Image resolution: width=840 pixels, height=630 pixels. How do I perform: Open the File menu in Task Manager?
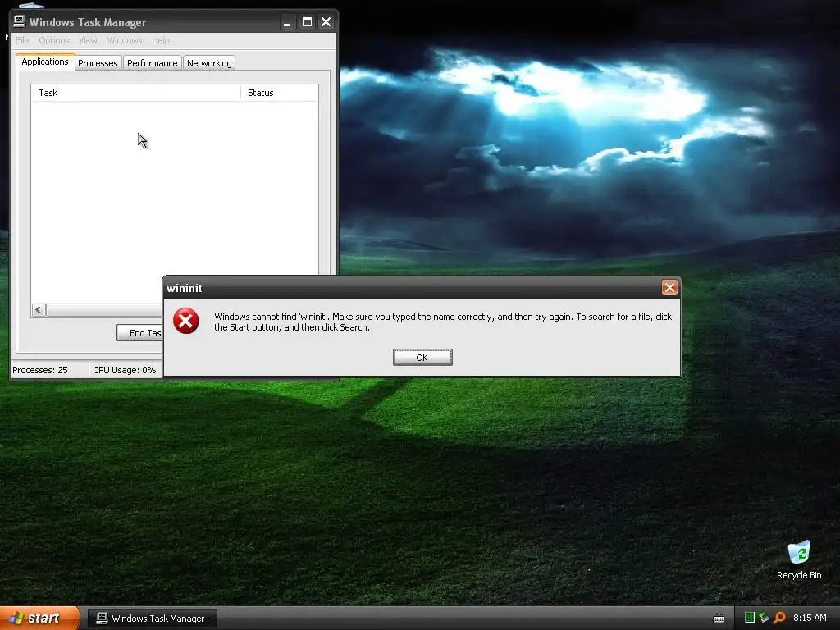pyautogui.click(x=22, y=40)
